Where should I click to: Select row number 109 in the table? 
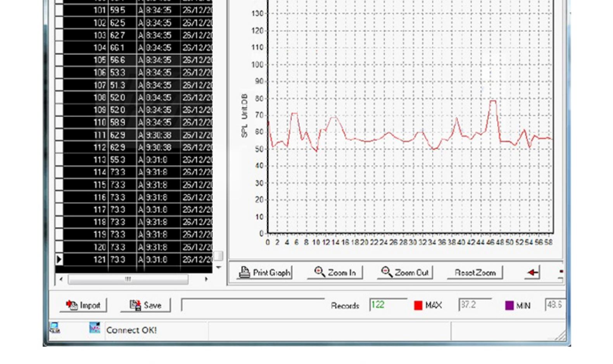click(100, 110)
